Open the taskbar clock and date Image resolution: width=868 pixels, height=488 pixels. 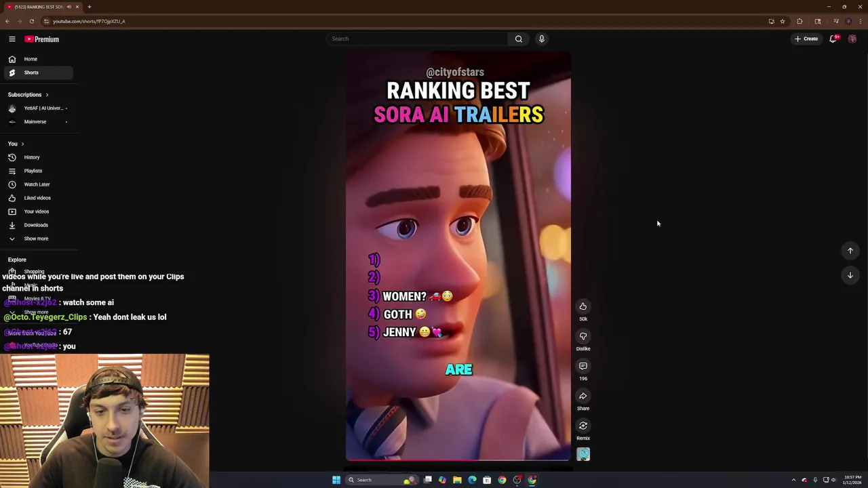852,480
